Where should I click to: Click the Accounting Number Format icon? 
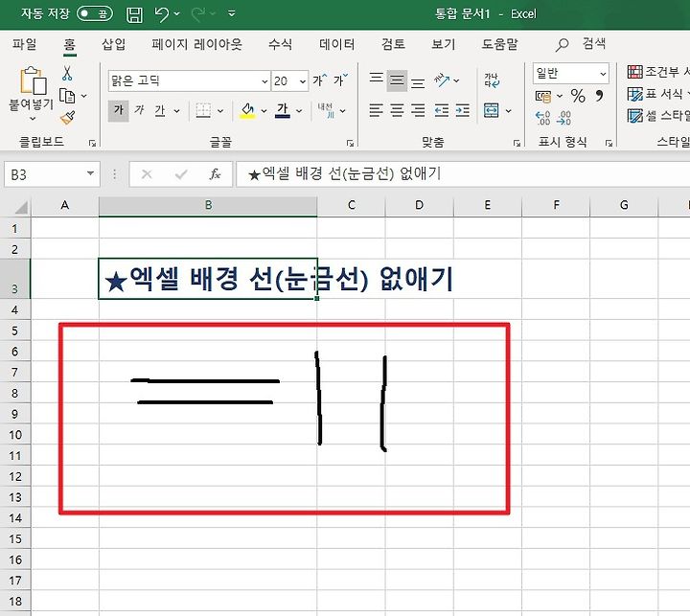(x=542, y=96)
